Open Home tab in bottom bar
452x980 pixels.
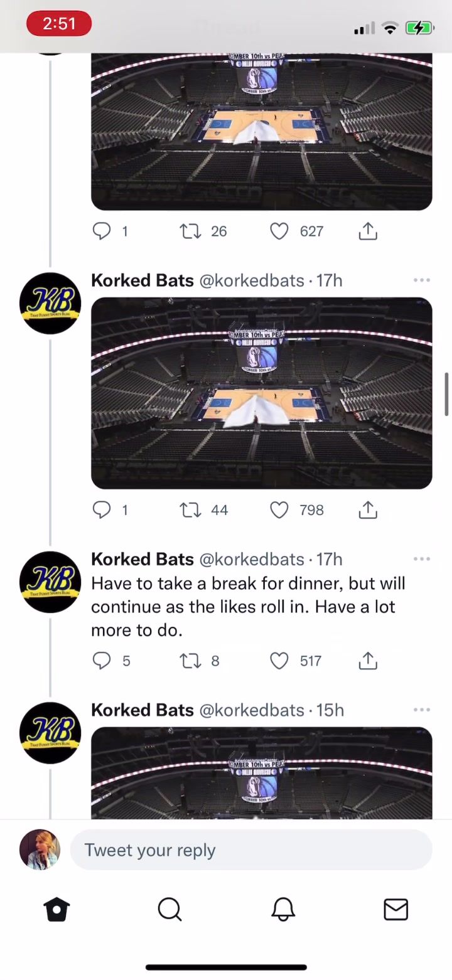(56, 909)
